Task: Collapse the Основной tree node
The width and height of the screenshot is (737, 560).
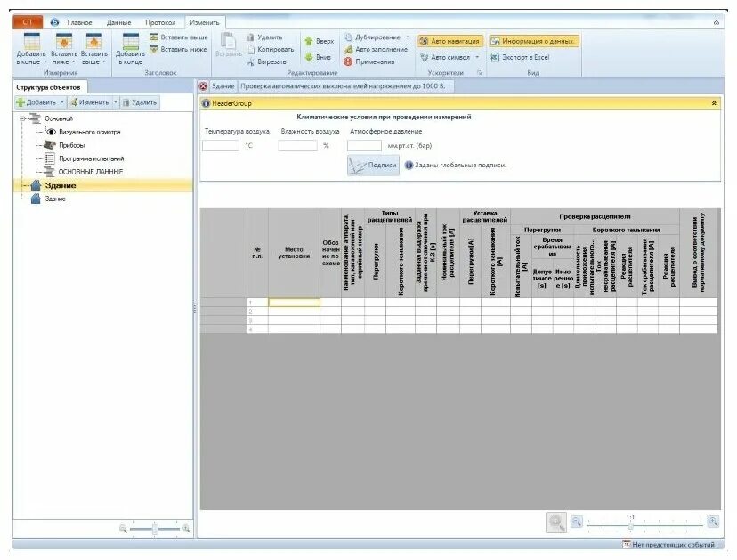Action: pyautogui.click(x=22, y=118)
